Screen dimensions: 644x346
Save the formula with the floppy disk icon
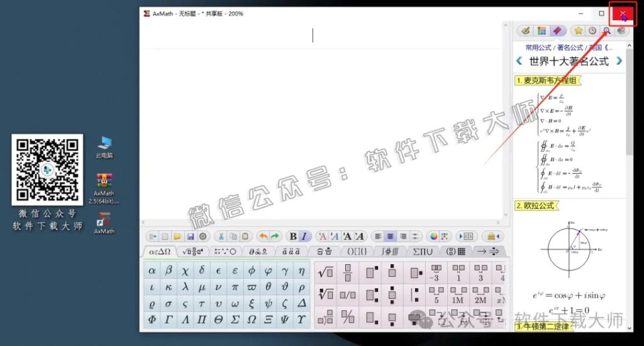[190, 237]
